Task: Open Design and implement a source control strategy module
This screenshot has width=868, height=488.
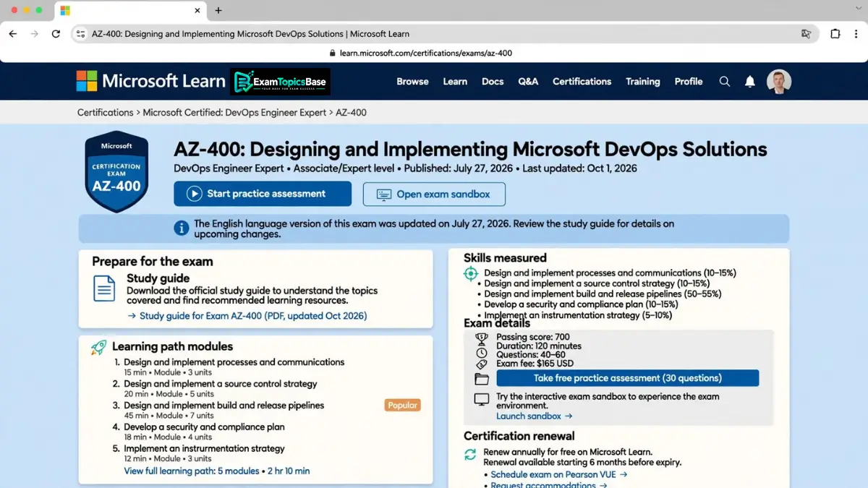Action: tap(221, 384)
